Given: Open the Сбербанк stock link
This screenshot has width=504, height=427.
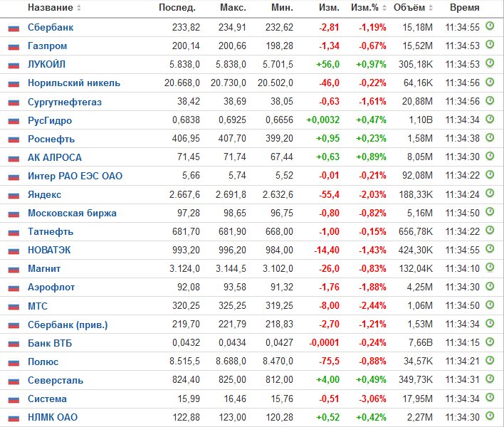Looking at the screenshot, I should point(51,28).
